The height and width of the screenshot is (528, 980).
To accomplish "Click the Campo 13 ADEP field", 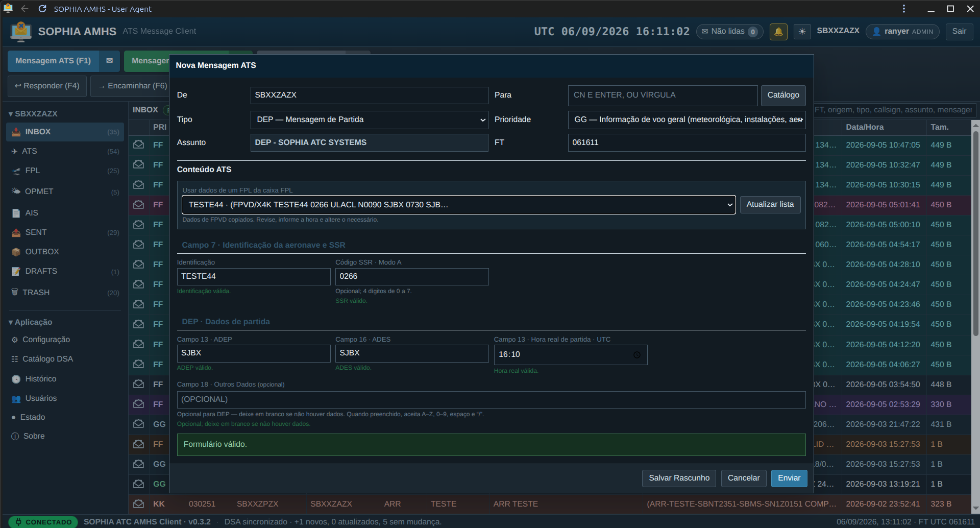I will click(254, 353).
